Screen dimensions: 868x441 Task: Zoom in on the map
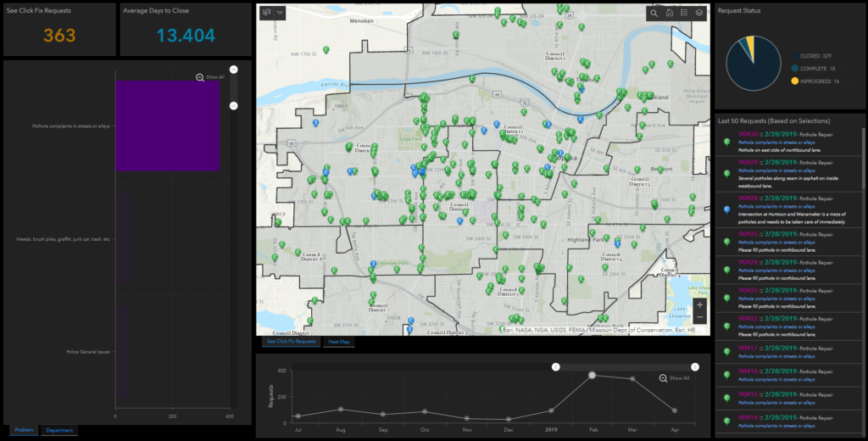[x=698, y=305]
